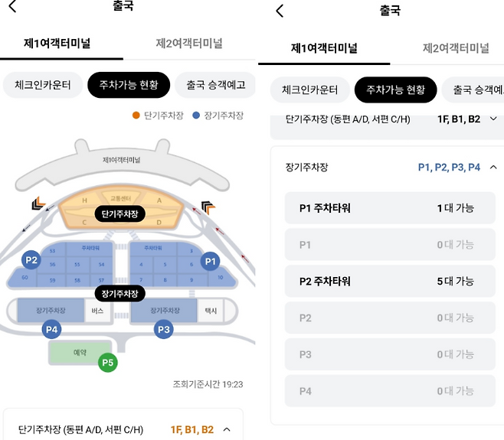This screenshot has width=504, height=440.
Task: Switch to the 제2여객터미널 tab on right screen
Action: pyautogui.click(x=456, y=48)
